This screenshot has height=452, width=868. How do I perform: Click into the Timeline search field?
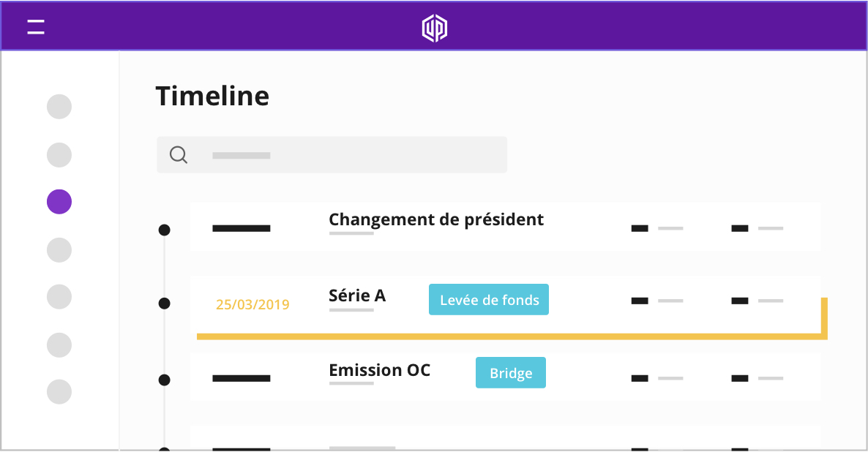(332, 155)
